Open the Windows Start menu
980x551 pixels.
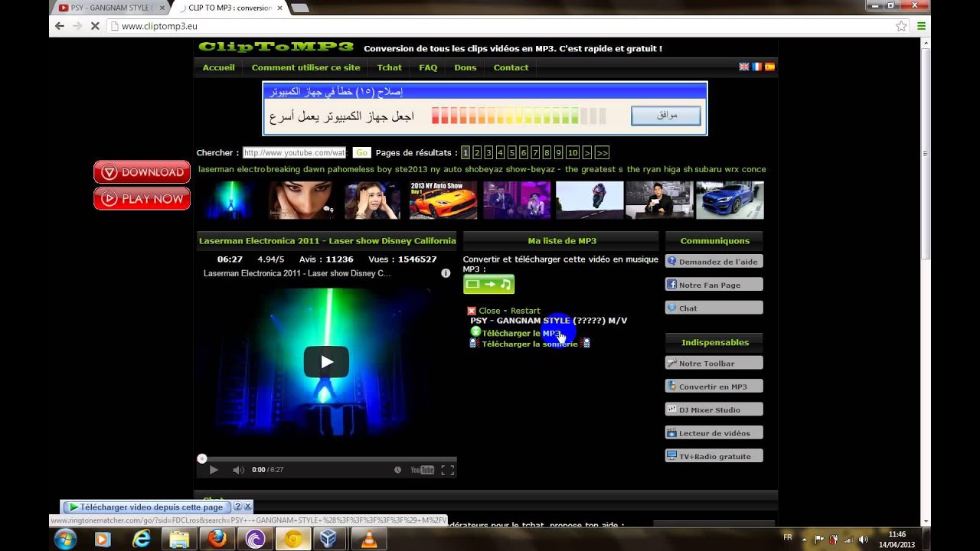[65, 539]
